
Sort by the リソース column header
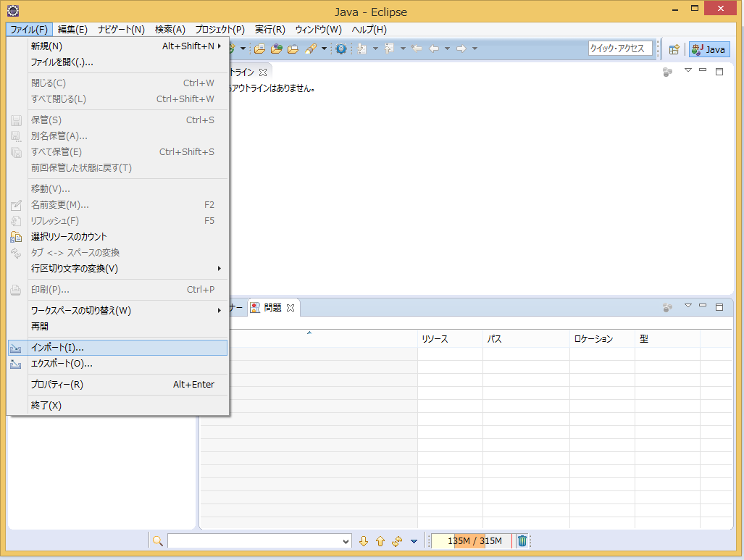450,339
